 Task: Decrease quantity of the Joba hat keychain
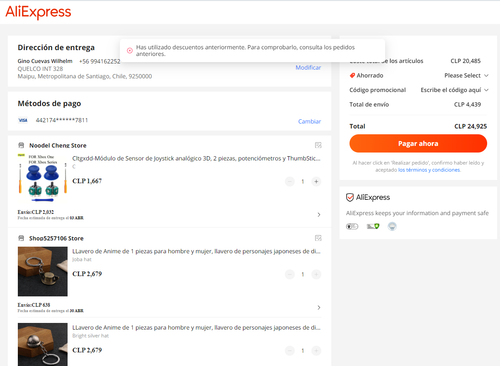[x=290, y=274]
